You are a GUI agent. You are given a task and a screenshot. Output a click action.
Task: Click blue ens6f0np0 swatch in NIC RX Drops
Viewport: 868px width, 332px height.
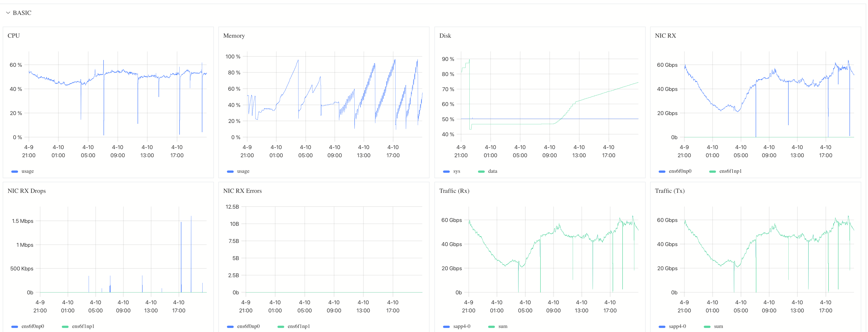coord(14,327)
